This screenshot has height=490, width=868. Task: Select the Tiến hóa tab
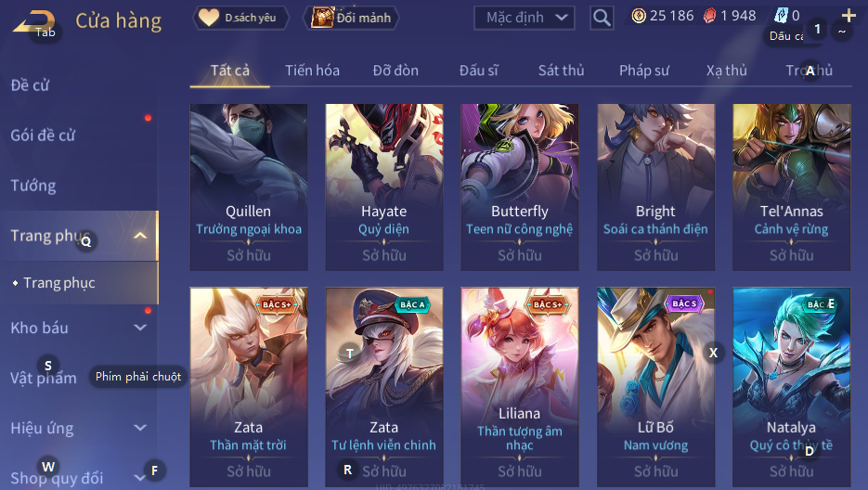tap(312, 71)
